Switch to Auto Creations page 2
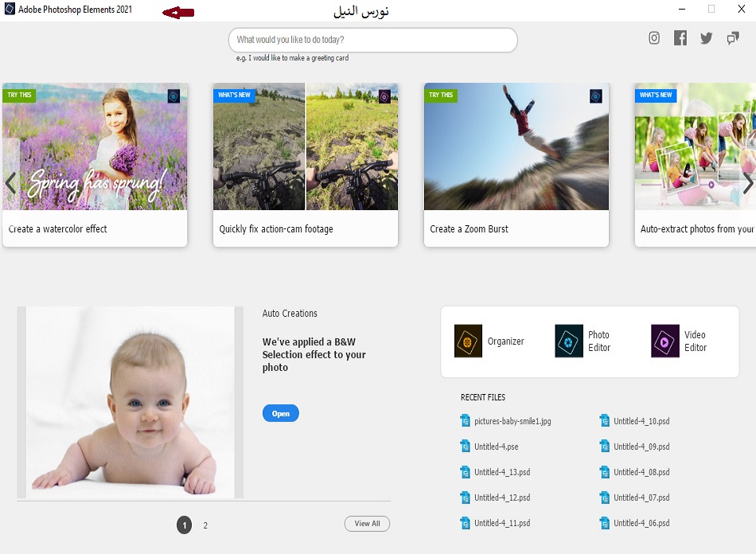Image resolution: width=756 pixels, height=554 pixels. [205, 525]
